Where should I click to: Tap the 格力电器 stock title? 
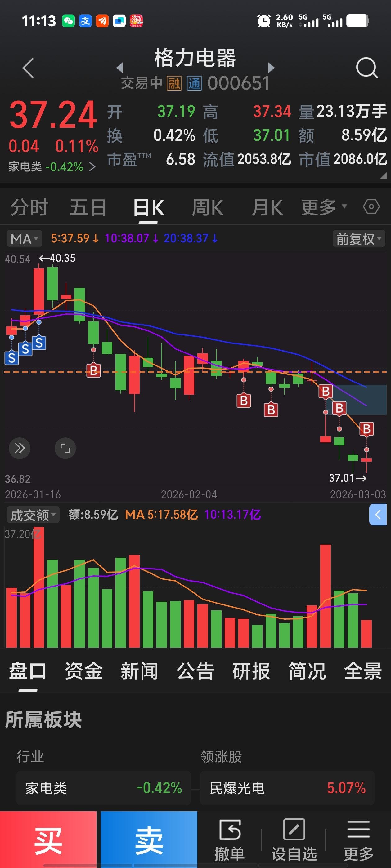click(x=195, y=58)
